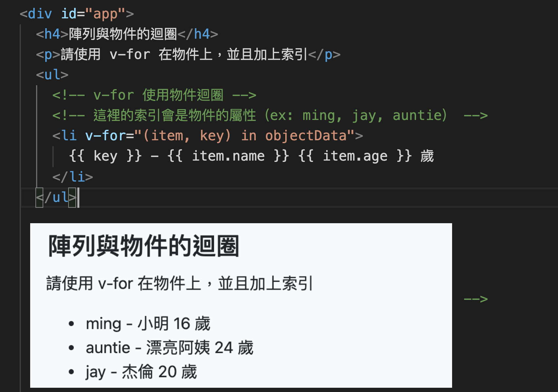Screen dimensions: 558x392
Task: Click the {{ item.age }} interpolation
Action: (x=355, y=156)
